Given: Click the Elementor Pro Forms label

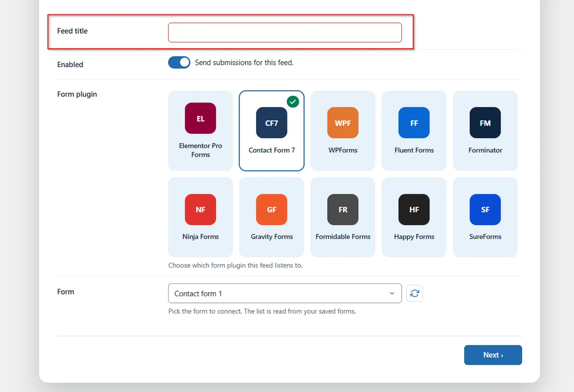Looking at the screenshot, I should click(200, 150).
